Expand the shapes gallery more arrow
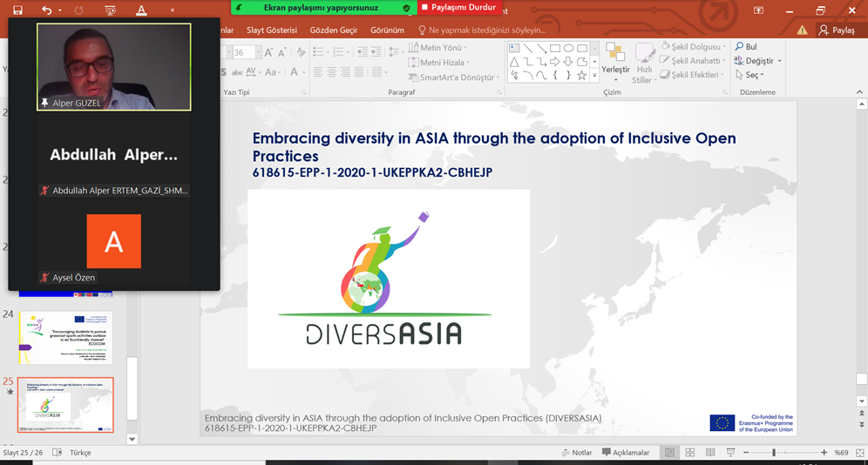 [594, 76]
